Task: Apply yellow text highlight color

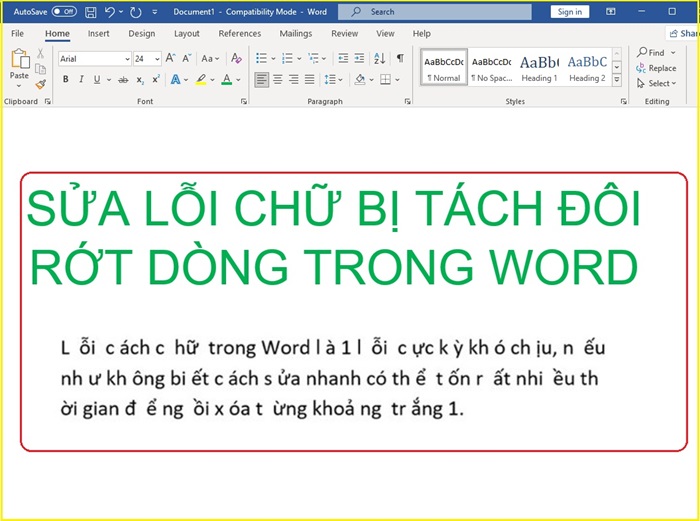Action: pos(201,80)
